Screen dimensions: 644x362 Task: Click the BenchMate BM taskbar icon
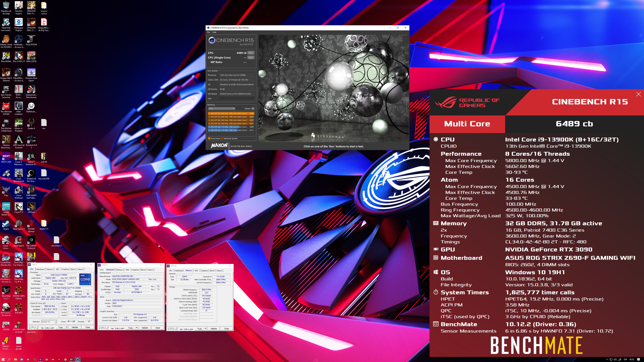click(71, 359)
